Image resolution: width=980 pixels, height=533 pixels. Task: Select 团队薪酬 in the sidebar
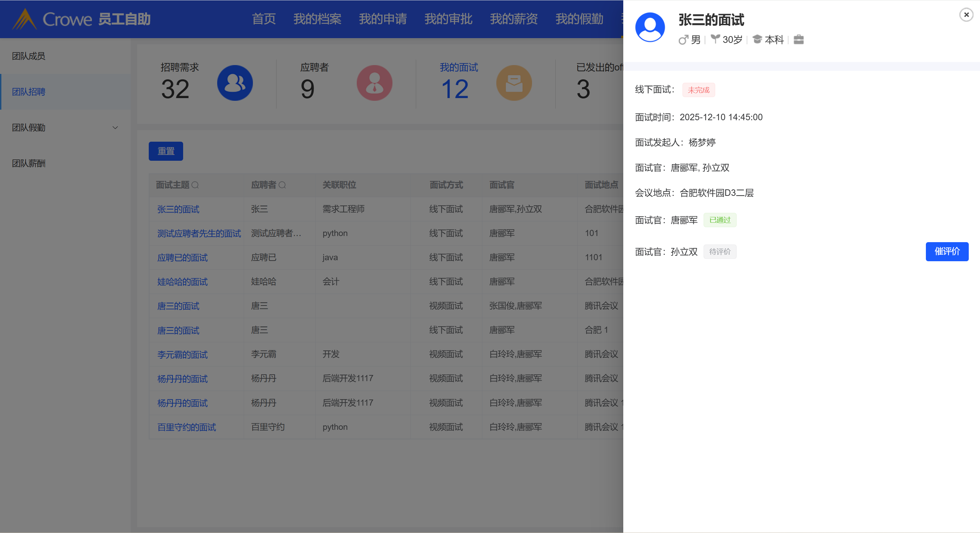point(29,163)
